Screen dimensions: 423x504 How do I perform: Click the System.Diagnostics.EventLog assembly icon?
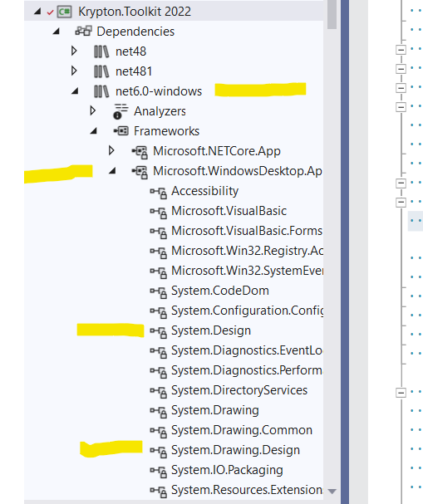(159, 352)
